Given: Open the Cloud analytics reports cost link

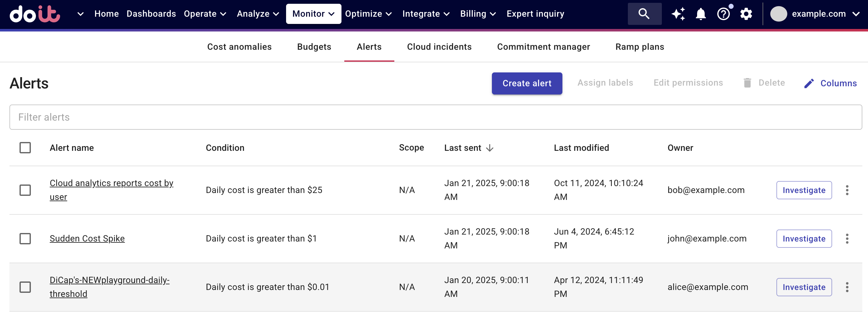Looking at the screenshot, I should 111,183.
